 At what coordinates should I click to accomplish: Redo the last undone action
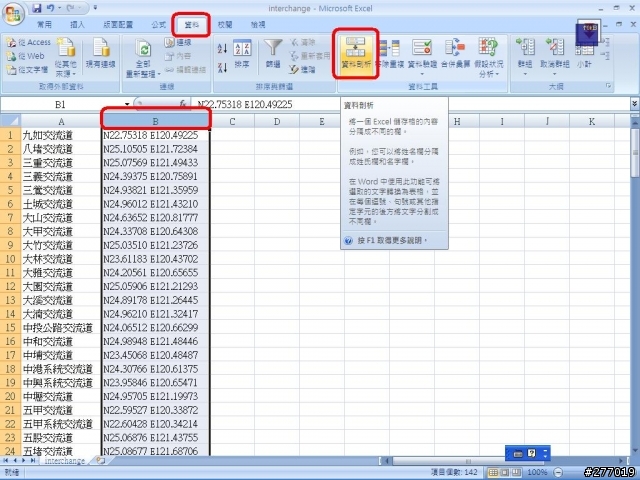(71, 8)
